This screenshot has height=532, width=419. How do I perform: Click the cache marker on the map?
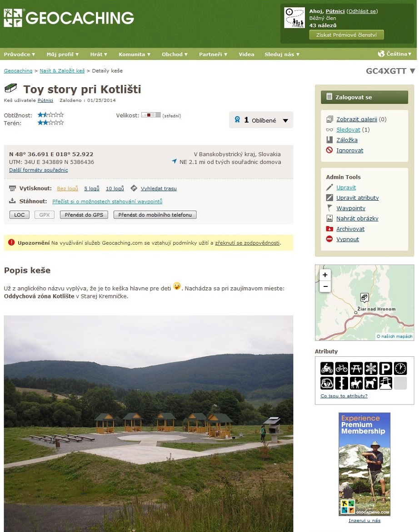point(364,298)
